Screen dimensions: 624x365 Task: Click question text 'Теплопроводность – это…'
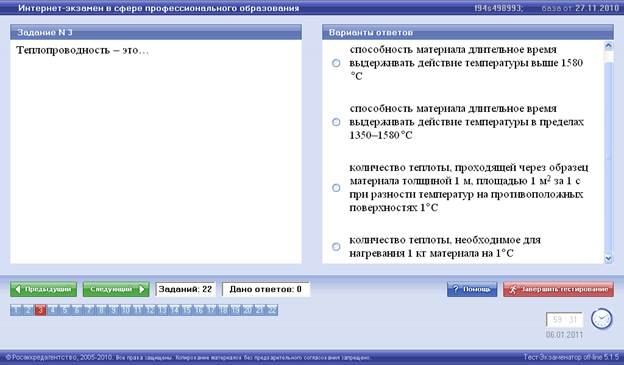82,51
